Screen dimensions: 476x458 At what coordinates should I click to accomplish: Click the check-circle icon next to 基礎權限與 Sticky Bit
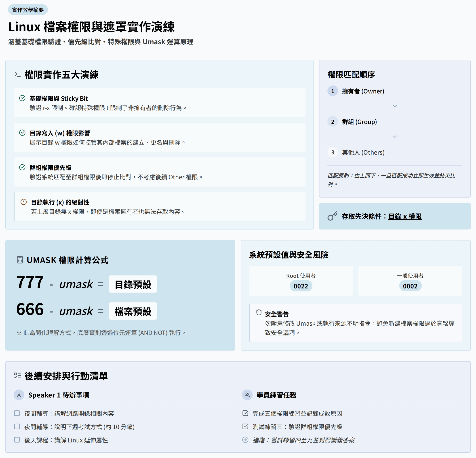pos(22,98)
